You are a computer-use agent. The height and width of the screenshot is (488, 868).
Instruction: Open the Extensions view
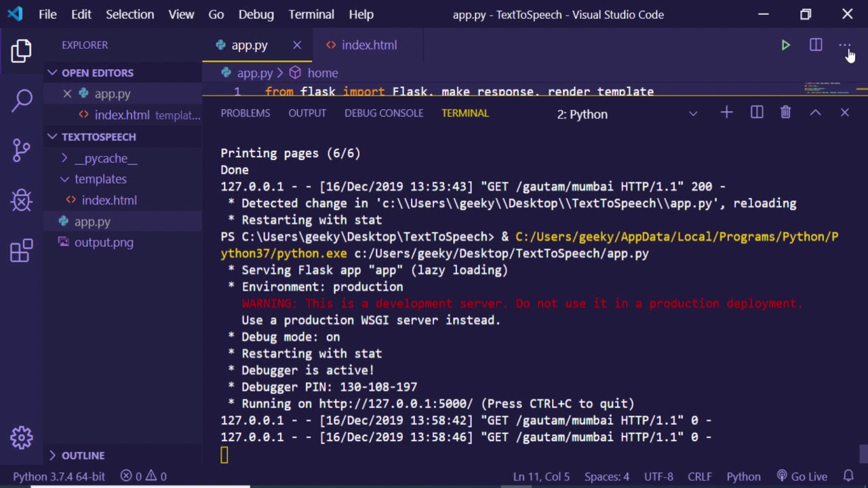pyautogui.click(x=22, y=250)
